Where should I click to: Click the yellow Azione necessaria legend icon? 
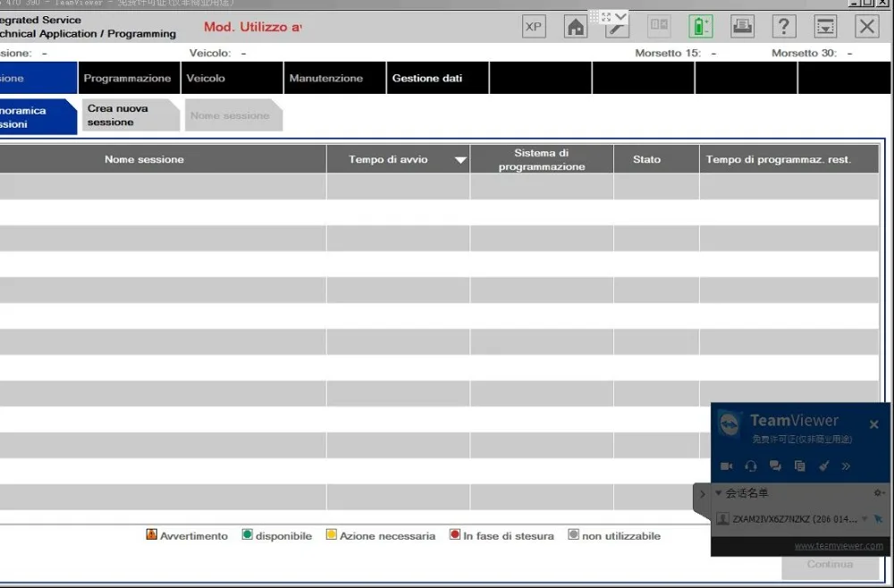click(332, 534)
